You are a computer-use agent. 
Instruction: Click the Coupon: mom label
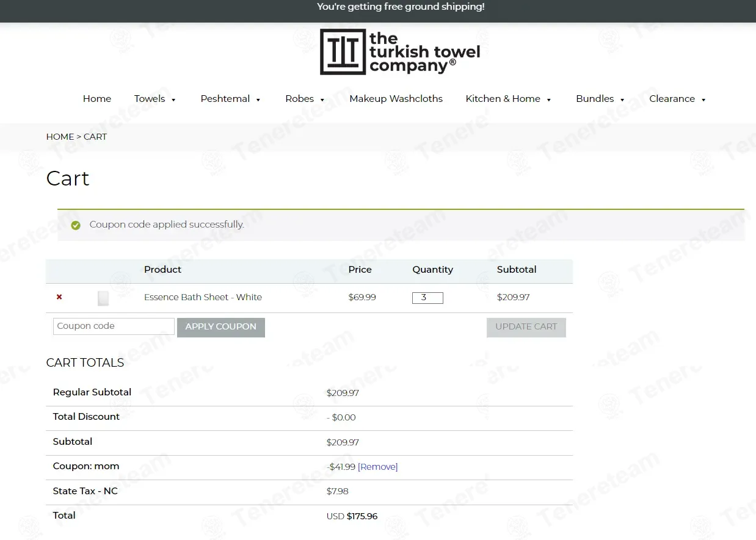coord(86,466)
